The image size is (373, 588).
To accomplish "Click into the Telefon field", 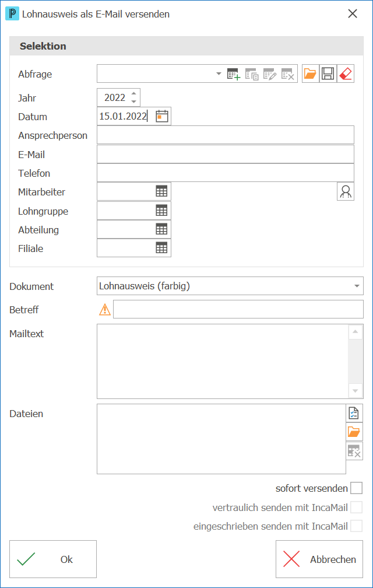I will click(226, 173).
